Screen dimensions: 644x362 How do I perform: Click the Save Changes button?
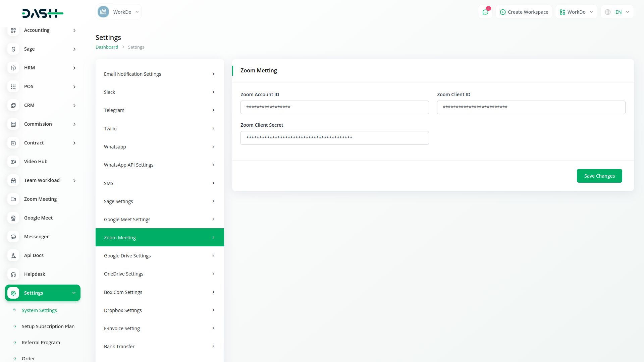(x=599, y=176)
